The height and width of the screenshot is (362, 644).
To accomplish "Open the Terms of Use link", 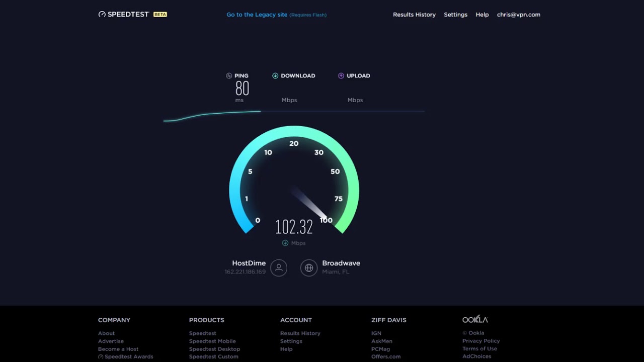I will coord(479,348).
